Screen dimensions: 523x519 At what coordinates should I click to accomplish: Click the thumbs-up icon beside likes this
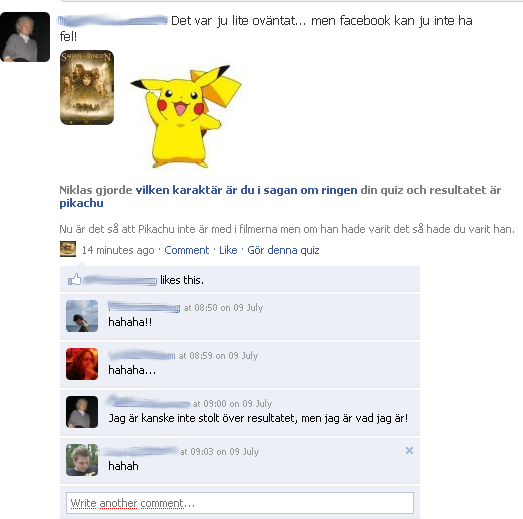(x=74, y=279)
